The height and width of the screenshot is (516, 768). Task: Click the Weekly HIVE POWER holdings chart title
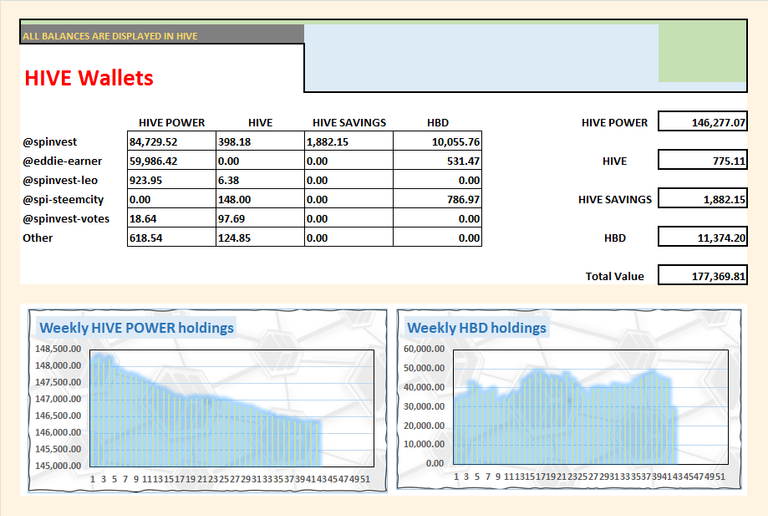tap(137, 328)
